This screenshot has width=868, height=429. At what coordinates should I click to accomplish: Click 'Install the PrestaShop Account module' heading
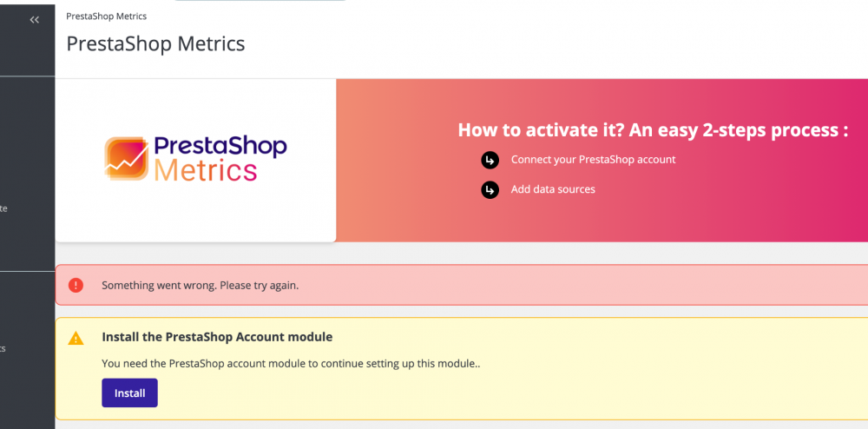pos(217,337)
